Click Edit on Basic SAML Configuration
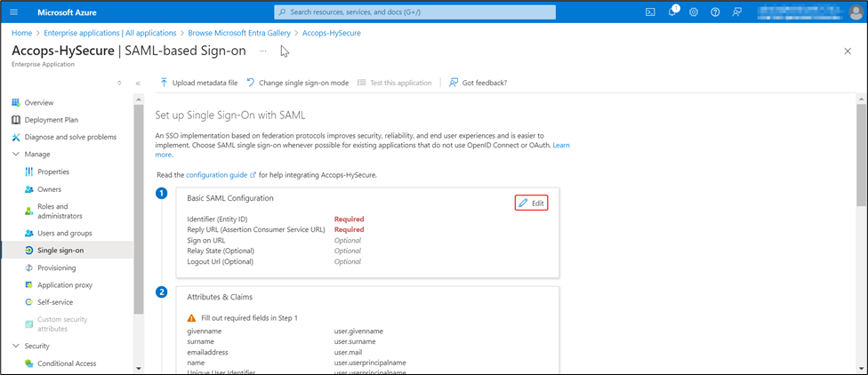The image size is (868, 375). point(532,203)
